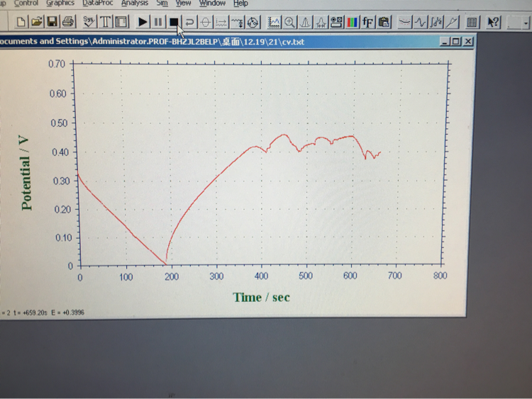Click the Semi-integral toolbar icon
The height and width of the screenshot is (399, 532).
[x=436, y=23]
